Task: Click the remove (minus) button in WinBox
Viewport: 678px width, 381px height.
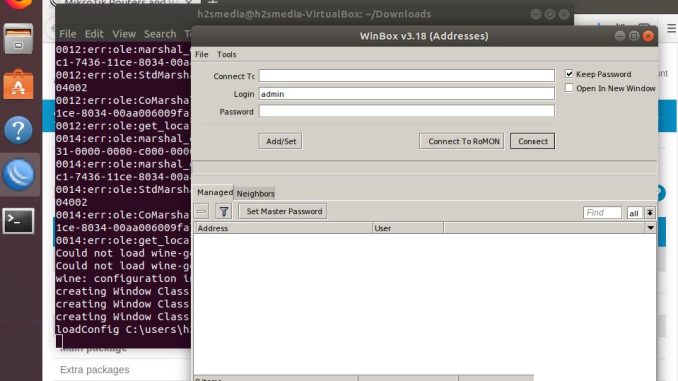Action: (201, 211)
